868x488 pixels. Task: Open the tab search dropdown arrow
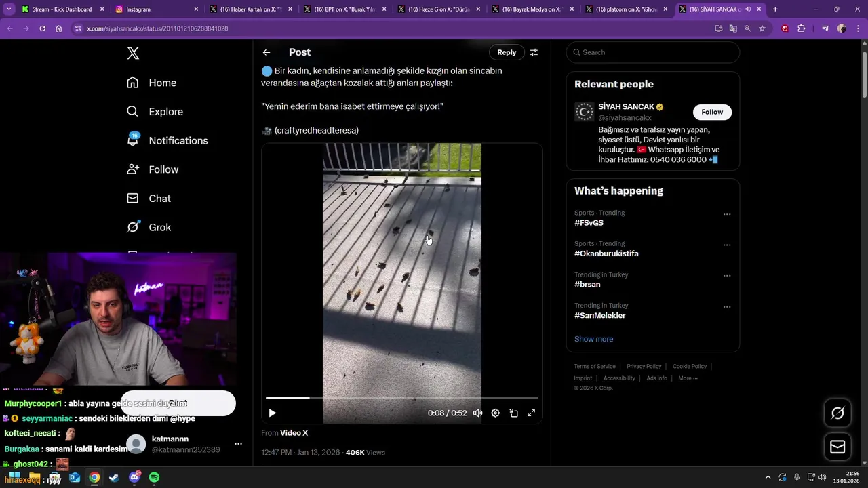9,9
